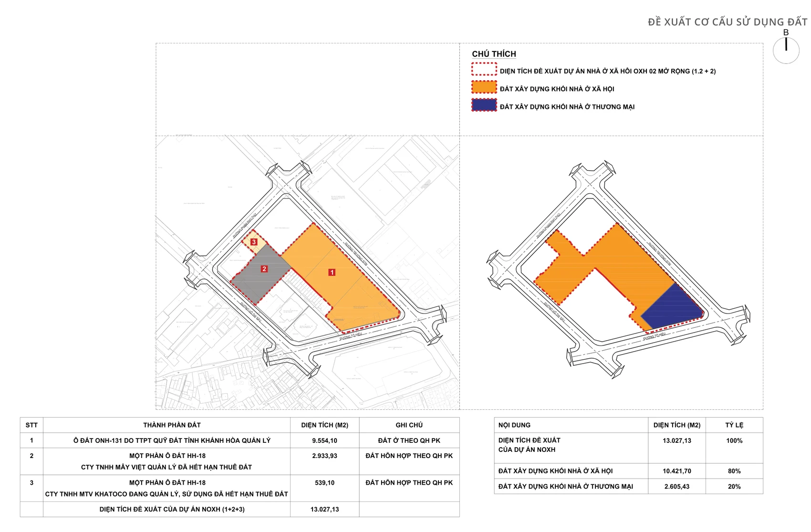This screenshot has width=811, height=532.
Task: Click the TỶ LỆ column header
Action: coord(734,425)
